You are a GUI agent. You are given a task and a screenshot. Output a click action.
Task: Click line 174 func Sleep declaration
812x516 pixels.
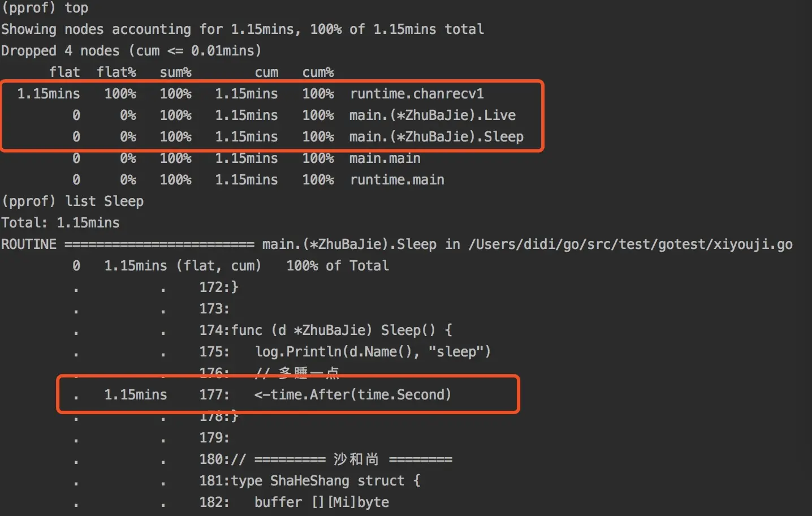coord(342,330)
